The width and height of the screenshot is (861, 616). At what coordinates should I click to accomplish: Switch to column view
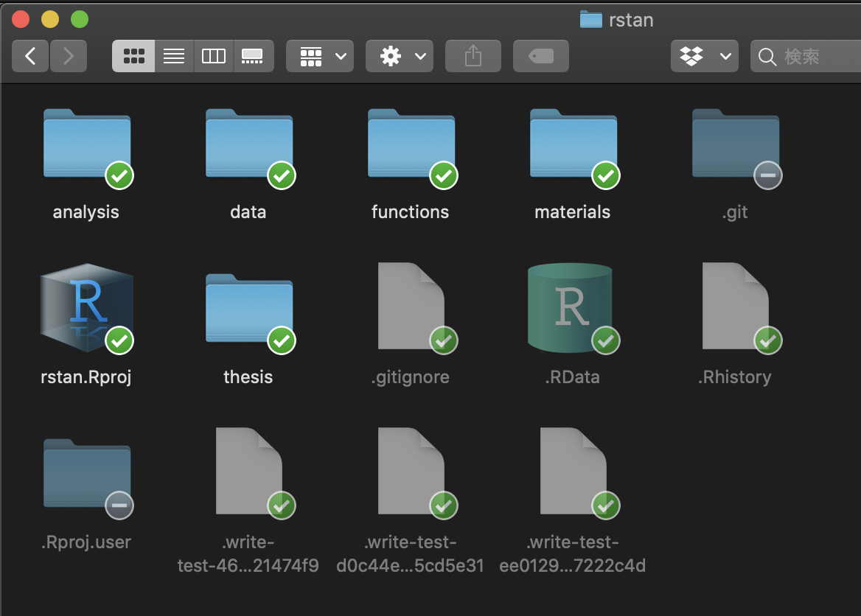click(x=213, y=55)
